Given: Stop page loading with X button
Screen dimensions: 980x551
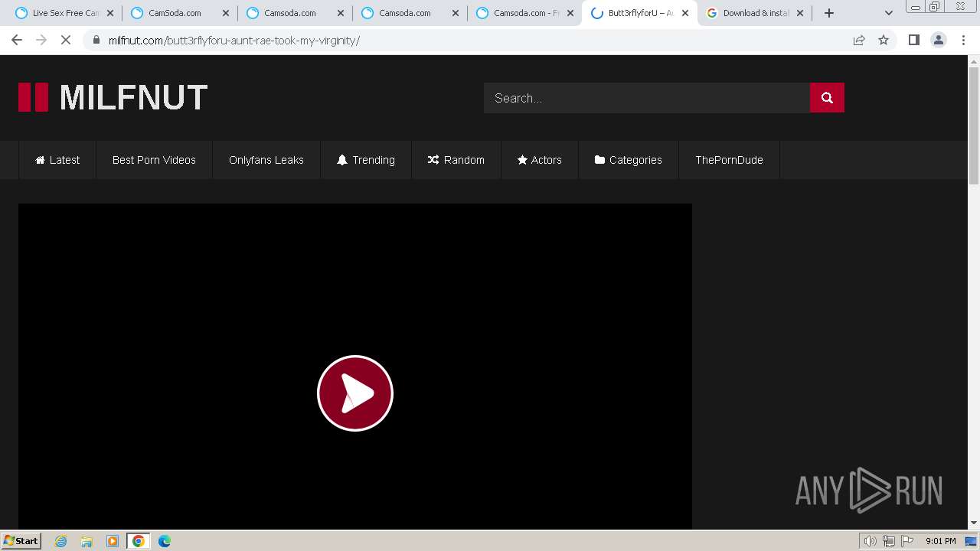Looking at the screenshot, I should (66, 40).
